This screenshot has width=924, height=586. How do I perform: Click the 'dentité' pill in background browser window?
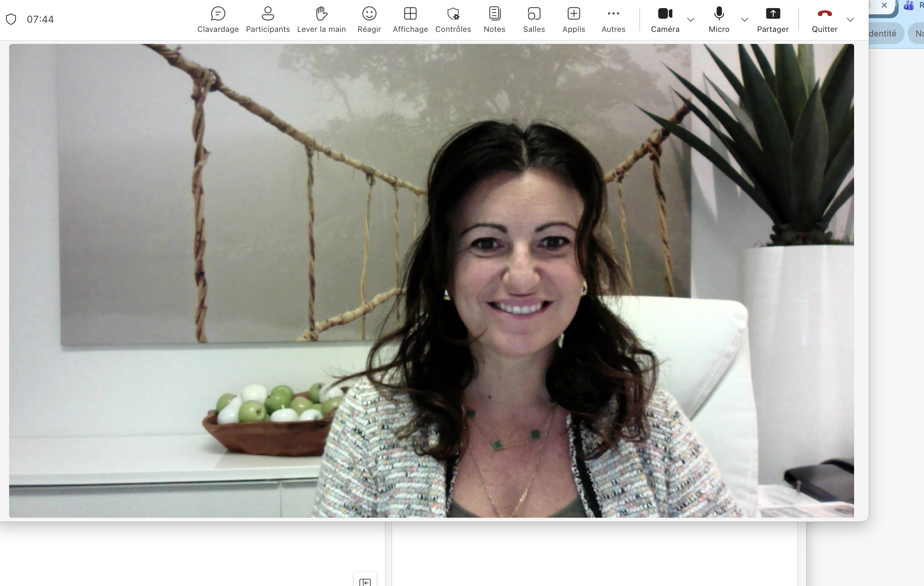(x=886, y=33)
